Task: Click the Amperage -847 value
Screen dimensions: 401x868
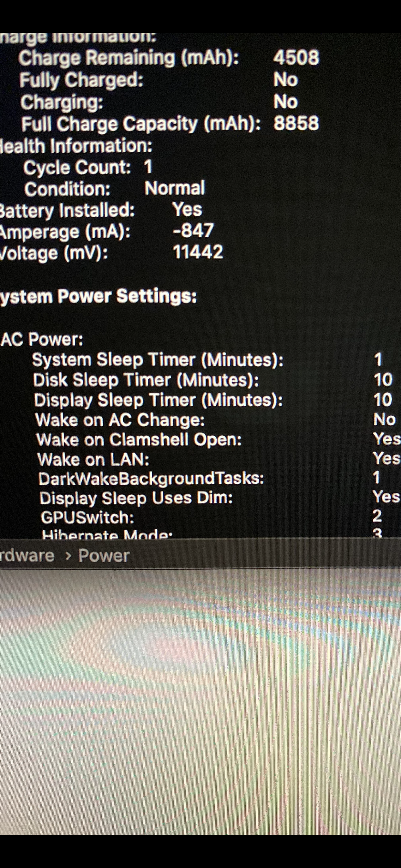Action: [x=193, y=231]
